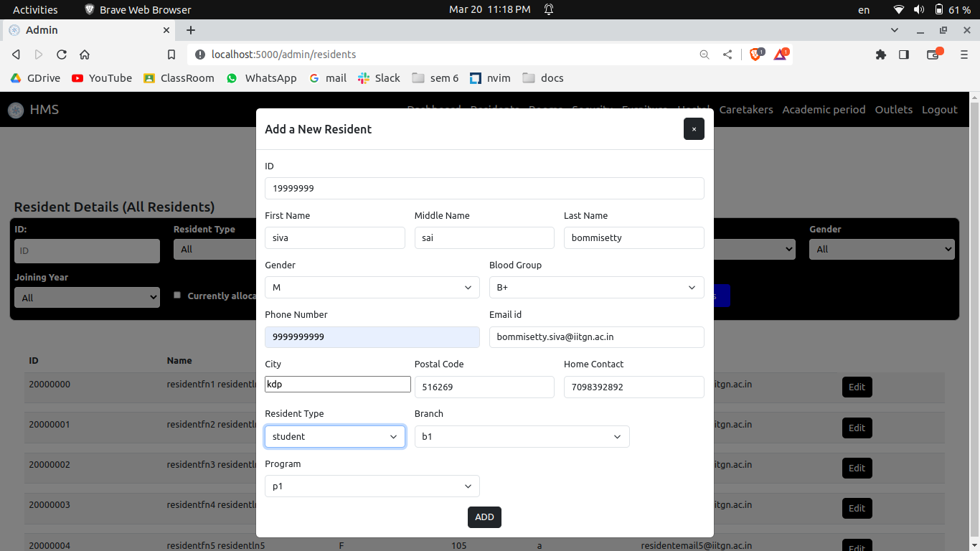Edit resident 20000000
This screenshot has width=980, height=551.
point(857,387)
